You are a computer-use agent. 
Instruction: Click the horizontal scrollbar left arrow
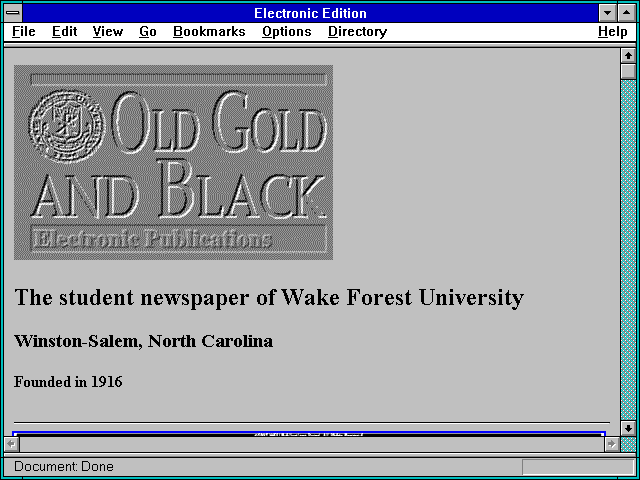pos(11,444)
